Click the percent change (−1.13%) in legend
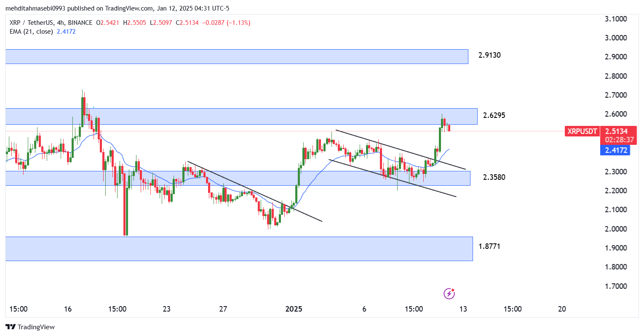Screen dimensions: 644x336 click(238, 23)
